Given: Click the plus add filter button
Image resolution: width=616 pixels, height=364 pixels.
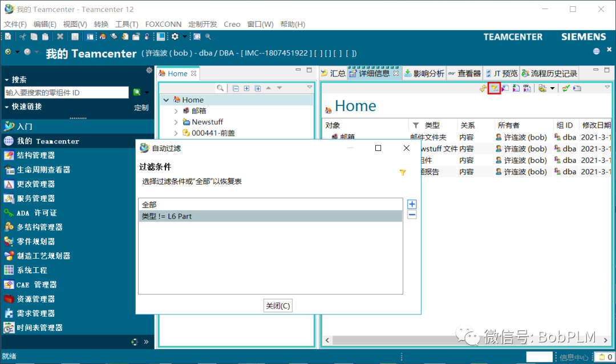Looking at the screenshot, I should coord(412,204).
